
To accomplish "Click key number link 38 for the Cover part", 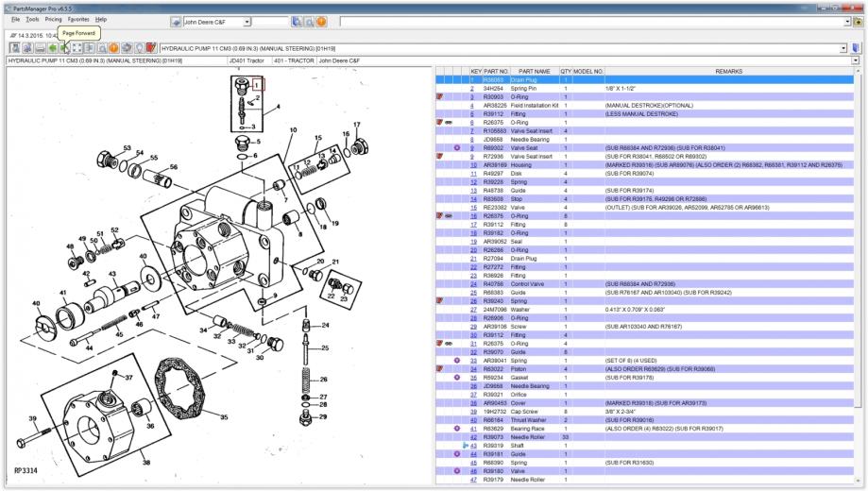I will click(x=474, y=403).
